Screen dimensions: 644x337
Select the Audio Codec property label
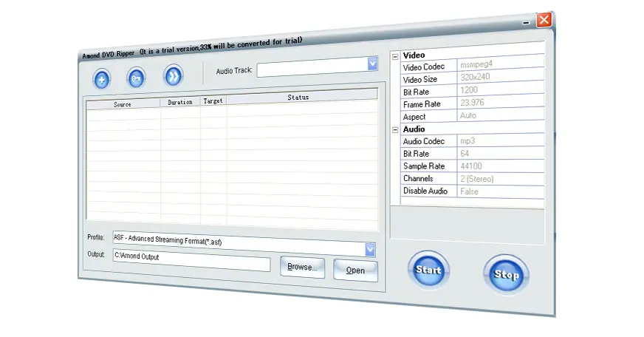(423, 141)
